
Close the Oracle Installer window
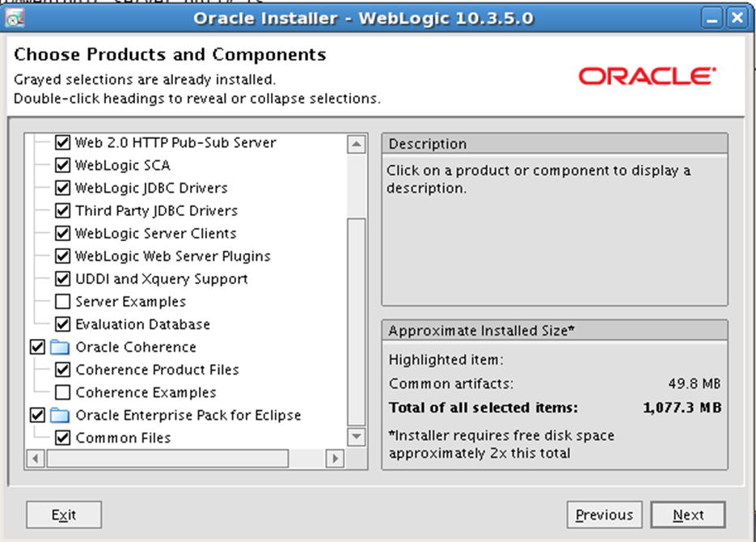click(x=737, y=19)
